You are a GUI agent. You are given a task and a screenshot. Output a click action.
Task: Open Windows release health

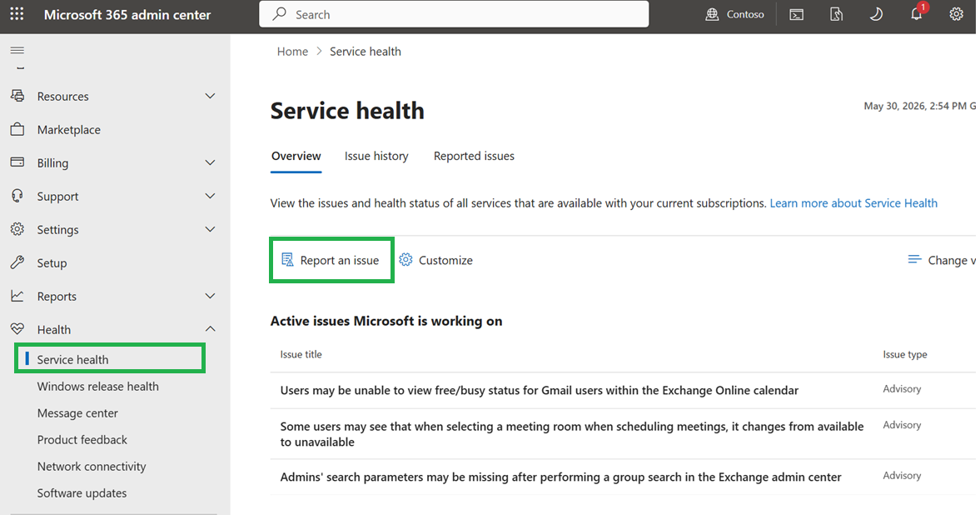tap(97, 386)
